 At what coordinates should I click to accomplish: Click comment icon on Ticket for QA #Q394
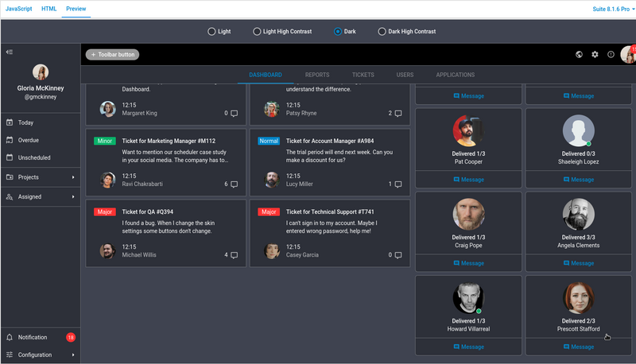(x=233, y=255)
